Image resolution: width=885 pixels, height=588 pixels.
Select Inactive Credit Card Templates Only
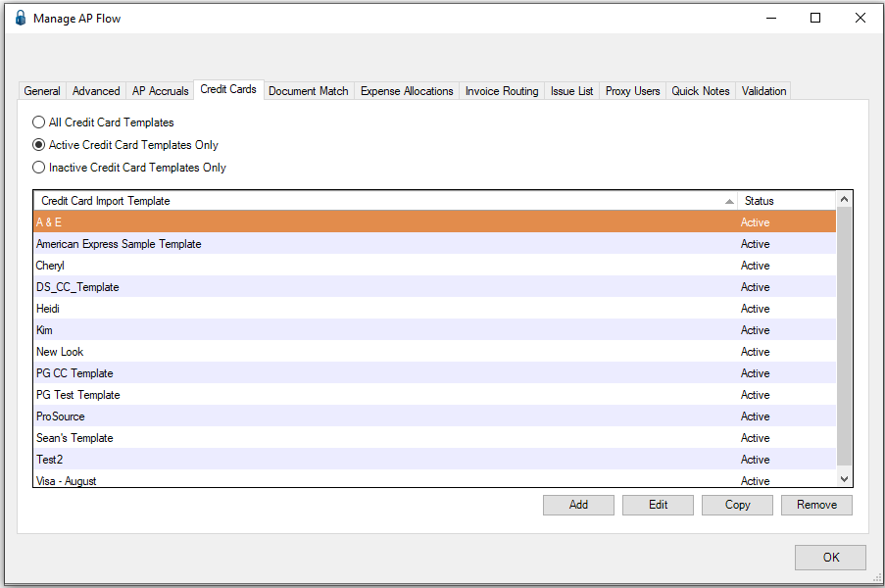(128, 168)
